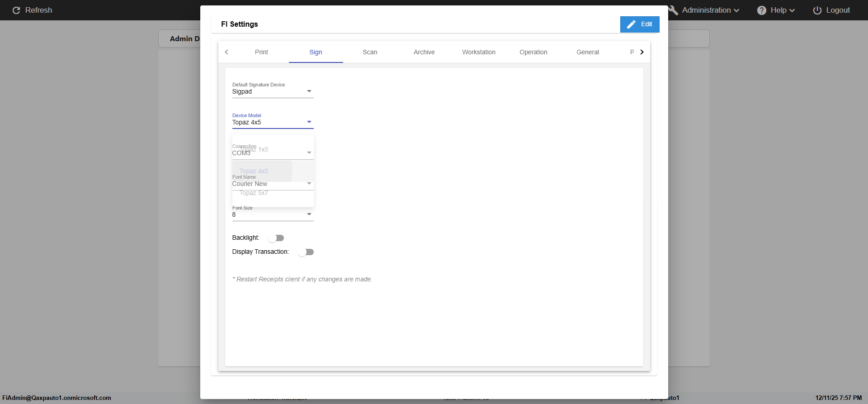
Task: Switch to the Workstation tab
Action: pyautogui.click(x=479, y=52)
